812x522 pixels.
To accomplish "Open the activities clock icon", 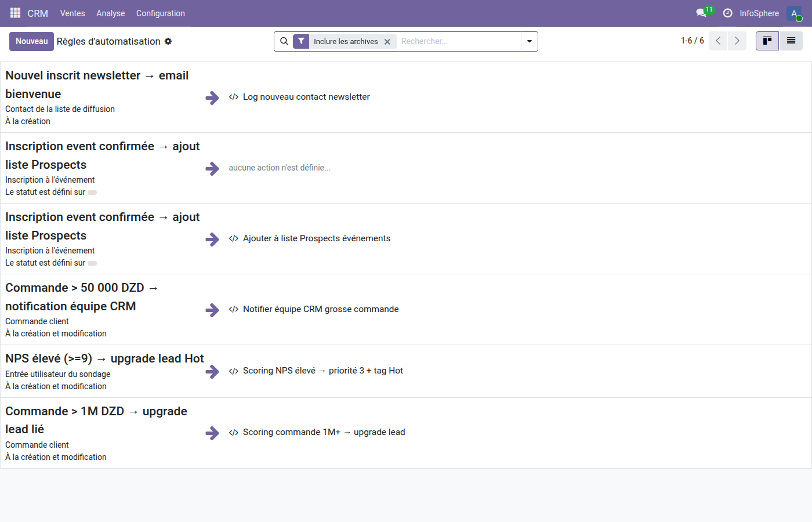I will point(727,13).
